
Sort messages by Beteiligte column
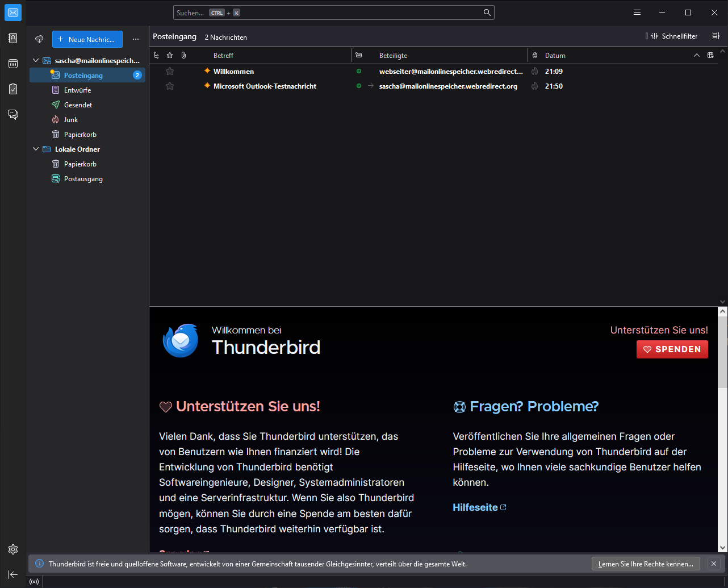pos(393,56)
